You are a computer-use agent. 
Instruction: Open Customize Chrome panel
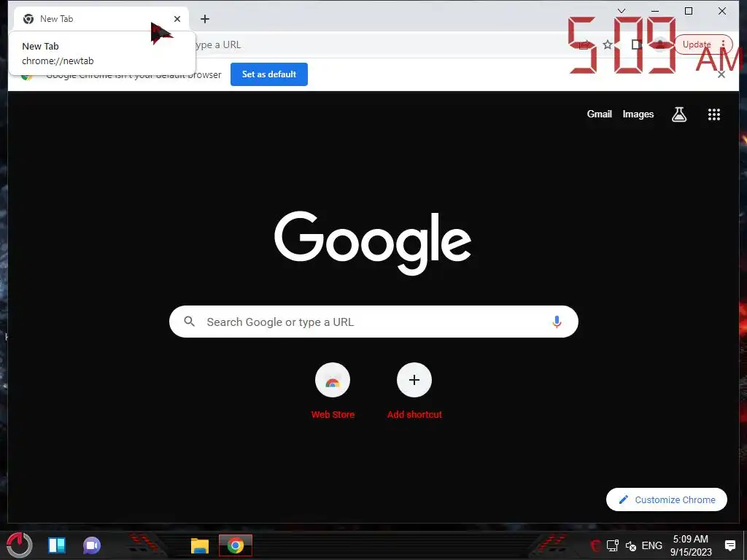tap(667, 499)
